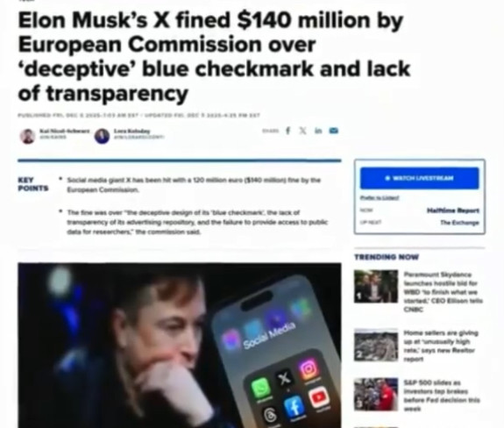This screenshot has height=428, width=504.
Task: Open the Halftime Report show link
Action: pos(452,210)
